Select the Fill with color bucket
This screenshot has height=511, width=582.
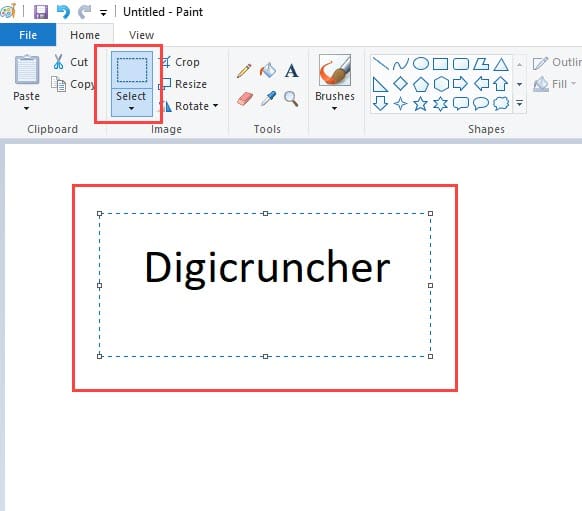tap(268, 70)
